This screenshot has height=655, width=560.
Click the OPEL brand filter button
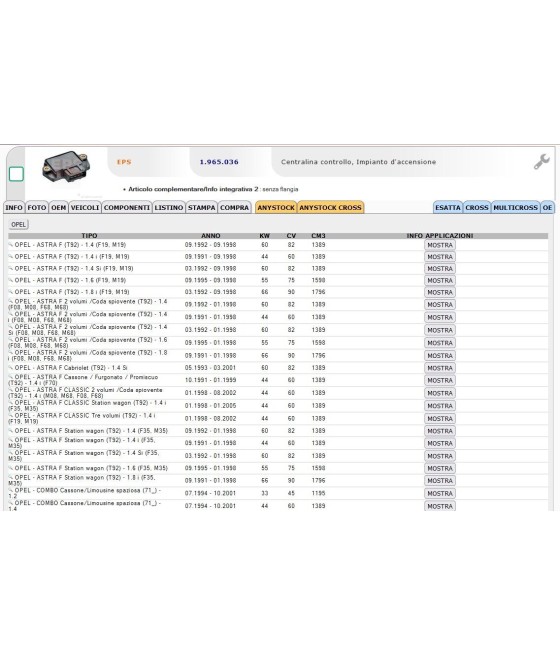tap(18, 224)
